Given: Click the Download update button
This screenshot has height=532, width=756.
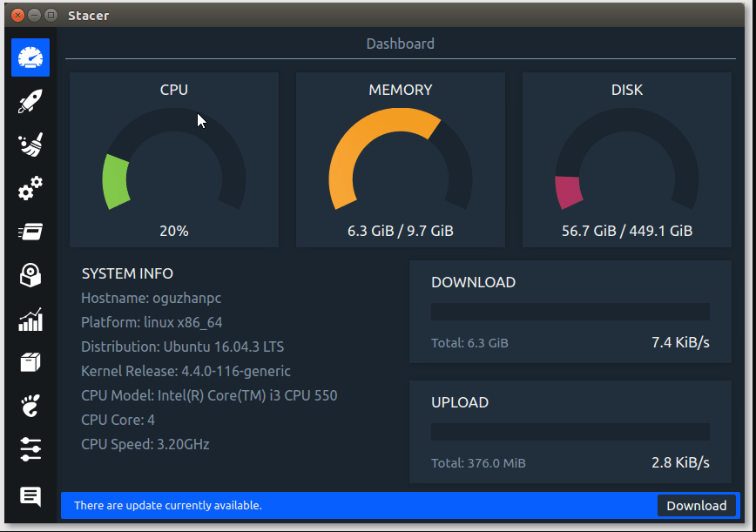Looking at the screenshot, I should point(696,506).
